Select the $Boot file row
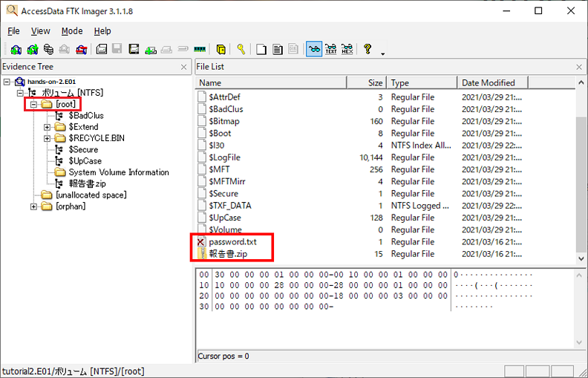588x378 pixels. (x=361, y=134)
